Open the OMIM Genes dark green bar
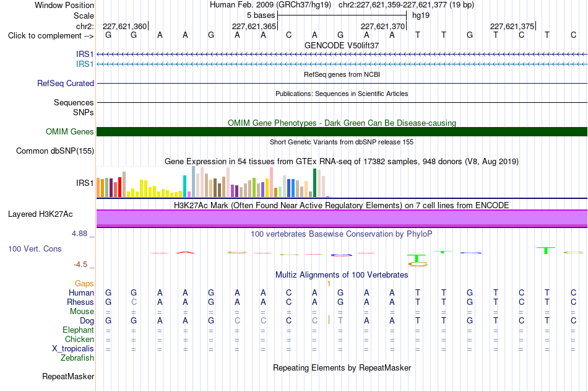This screenshot has height=391, width=588. click(x=342, y=131)
